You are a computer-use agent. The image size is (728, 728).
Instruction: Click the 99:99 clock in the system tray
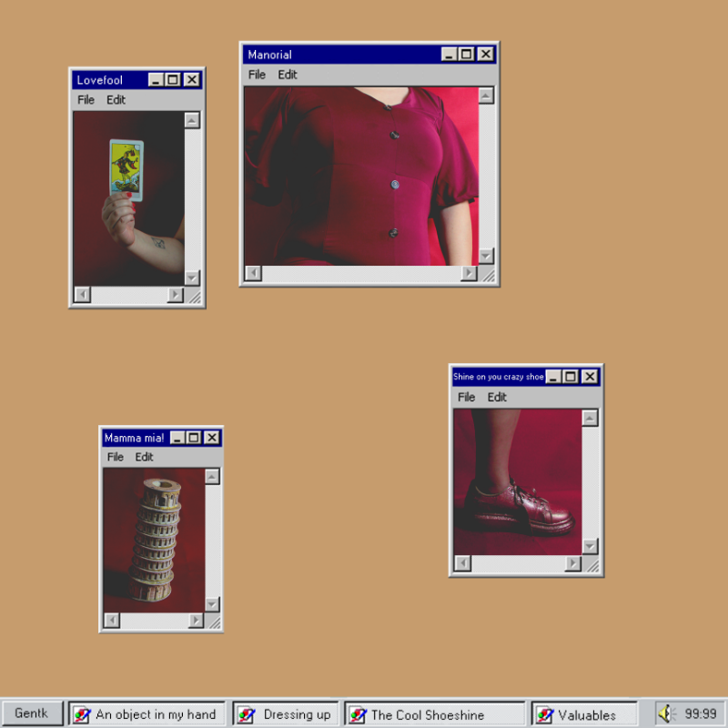tap(701, 713)
